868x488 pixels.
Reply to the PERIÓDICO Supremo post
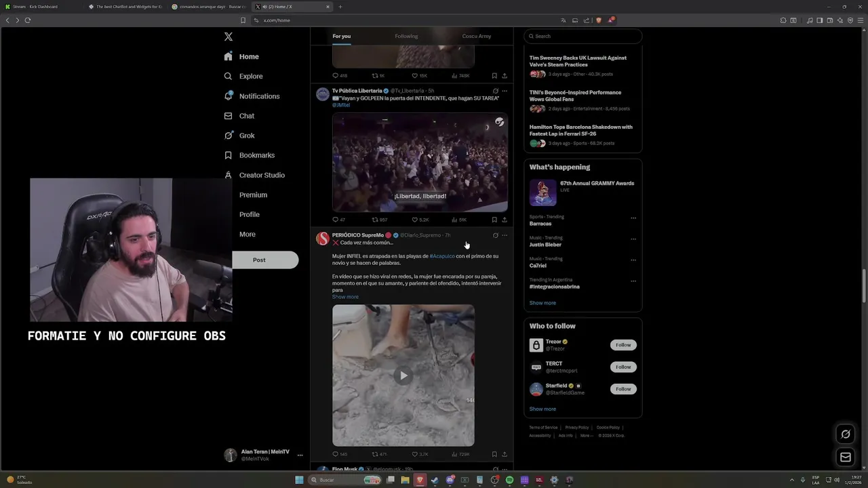click(339, 454)
